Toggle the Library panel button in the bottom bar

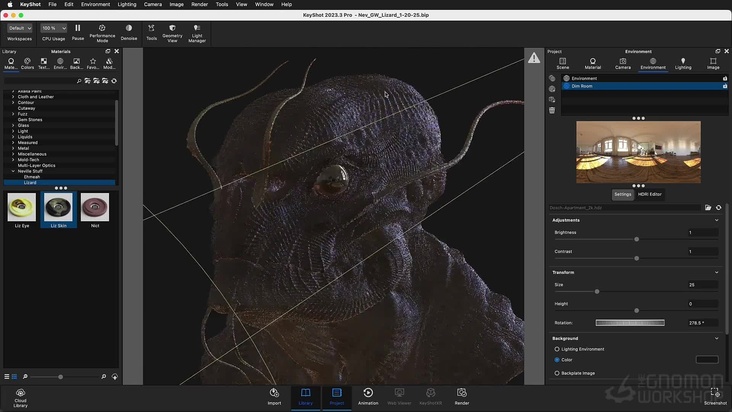click(305, 397)
